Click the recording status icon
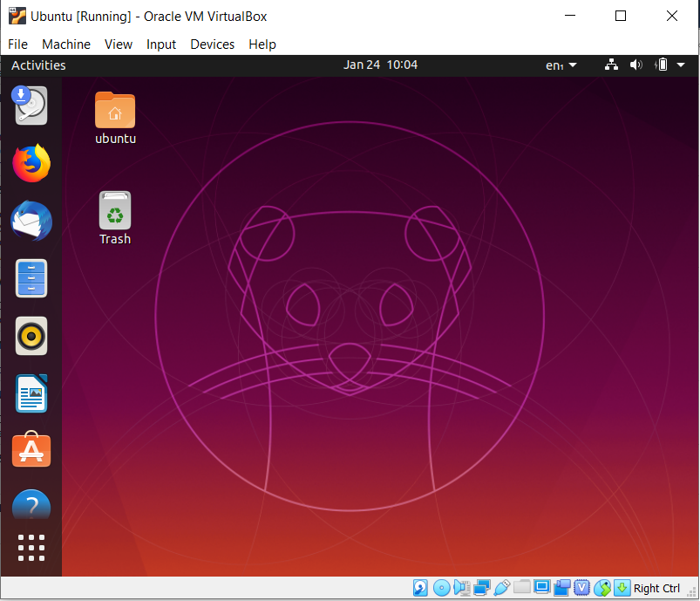 (562, 588)
